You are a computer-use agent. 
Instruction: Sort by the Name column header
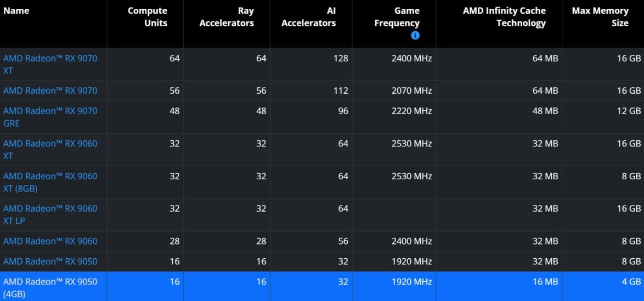[x=16, y=11]
